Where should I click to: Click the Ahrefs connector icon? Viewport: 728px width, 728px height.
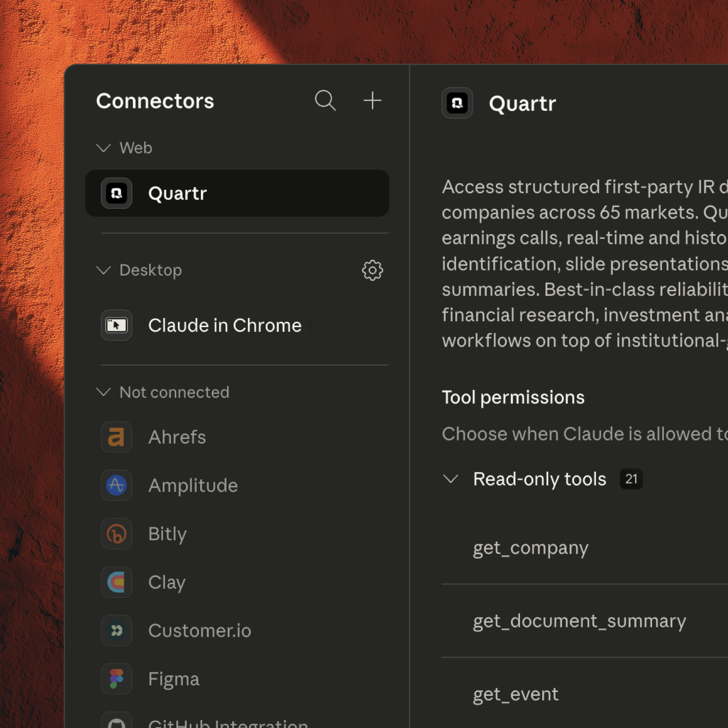point(116,437)
